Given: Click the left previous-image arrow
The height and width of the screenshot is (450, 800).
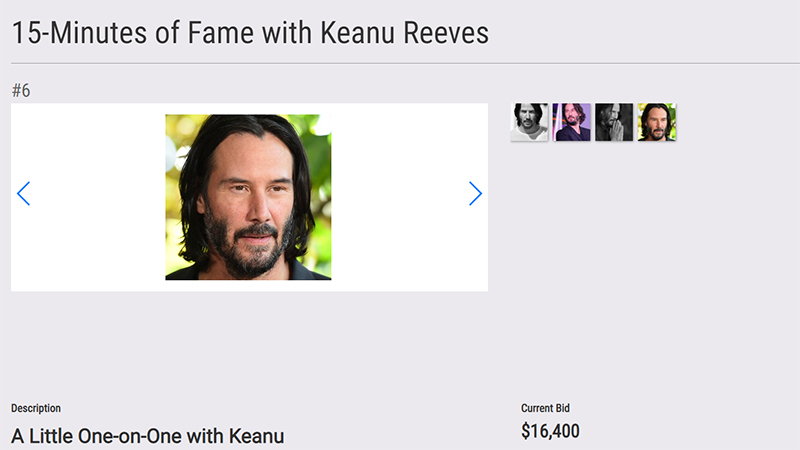Looking at the screenshot, I should click(x=24, y=194).
